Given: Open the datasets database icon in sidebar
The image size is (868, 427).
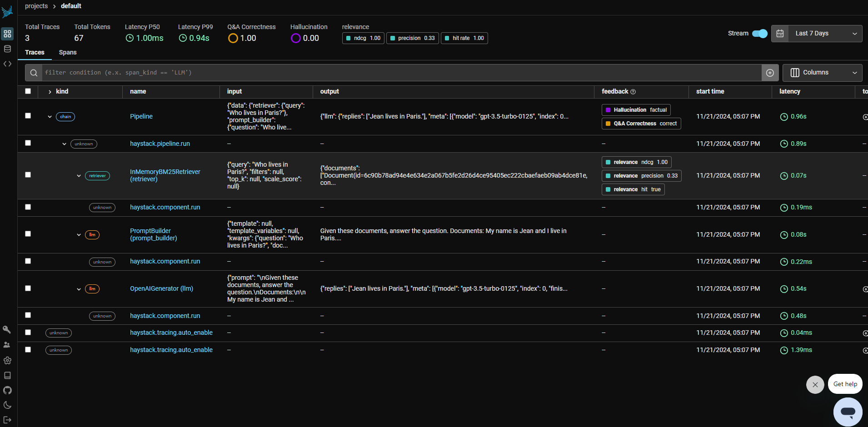Looking at the screenshot, I should tap(7, 49).
